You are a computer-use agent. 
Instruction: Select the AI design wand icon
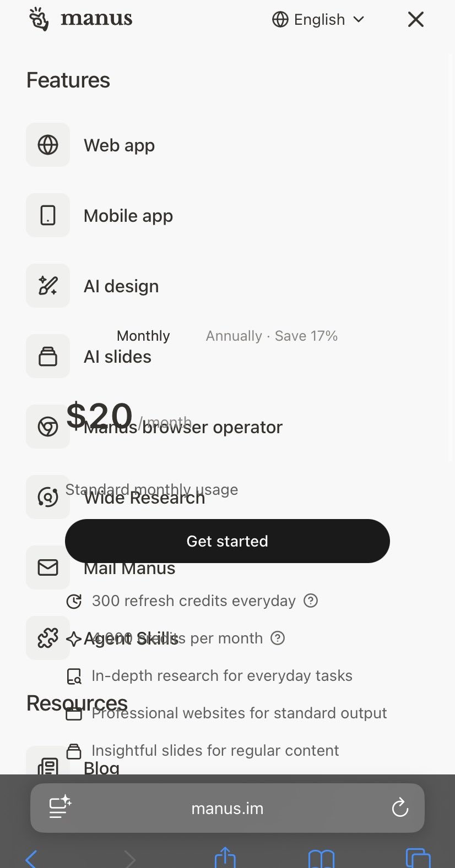(x=48, y=286)
